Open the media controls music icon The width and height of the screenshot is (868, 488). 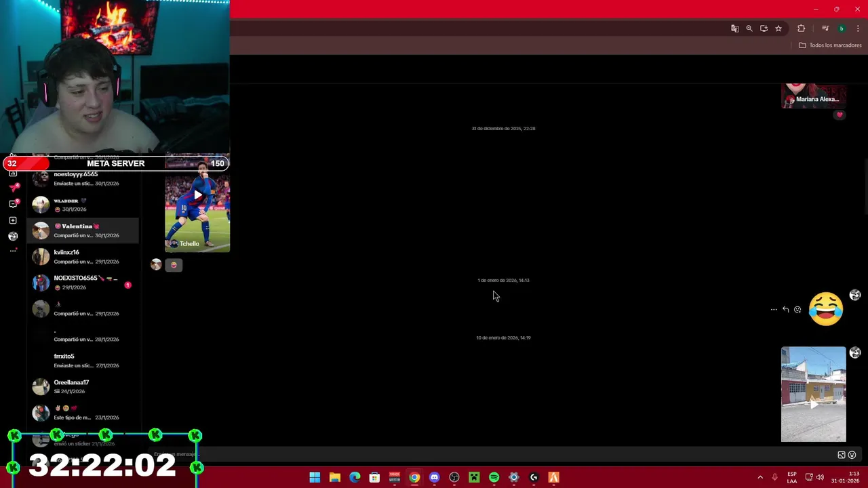[x=825, y=28]
